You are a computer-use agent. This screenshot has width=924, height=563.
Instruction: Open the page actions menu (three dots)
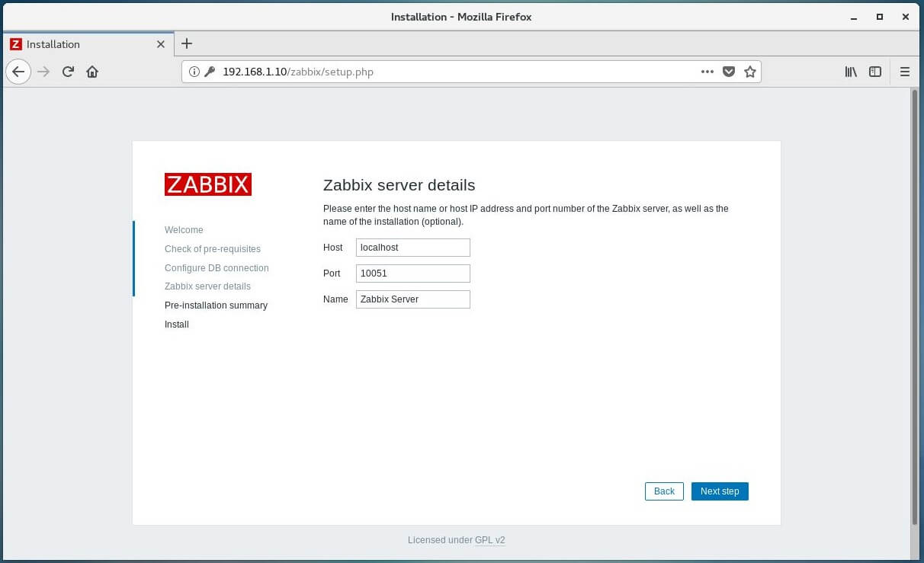[707, 71]
